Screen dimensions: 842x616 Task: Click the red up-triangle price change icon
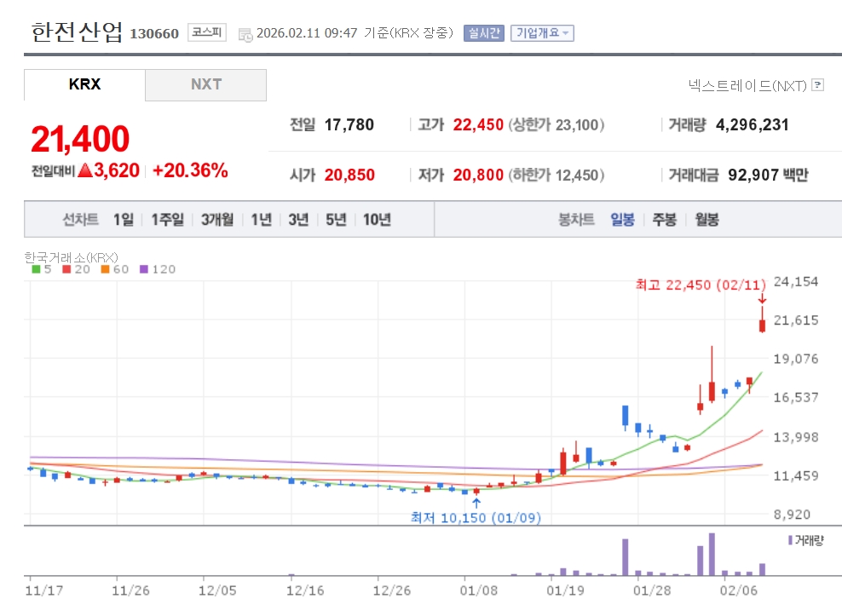[84, 170]
